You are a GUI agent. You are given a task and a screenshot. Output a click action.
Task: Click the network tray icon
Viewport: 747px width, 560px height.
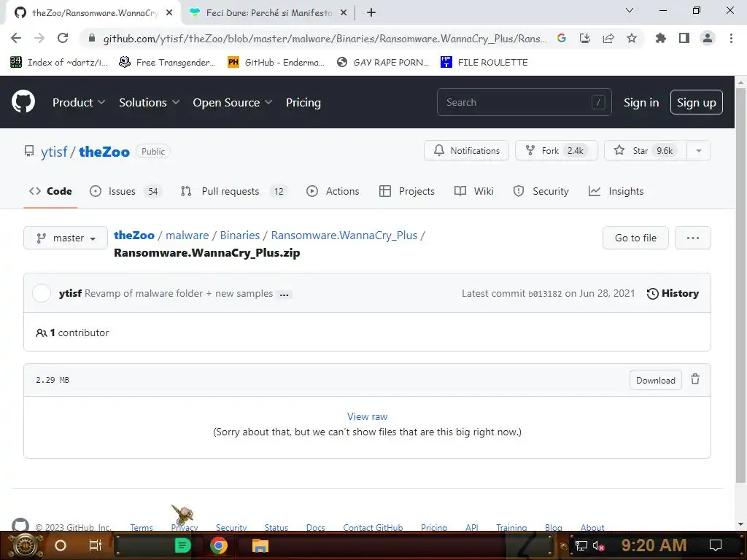coord(581,545)
